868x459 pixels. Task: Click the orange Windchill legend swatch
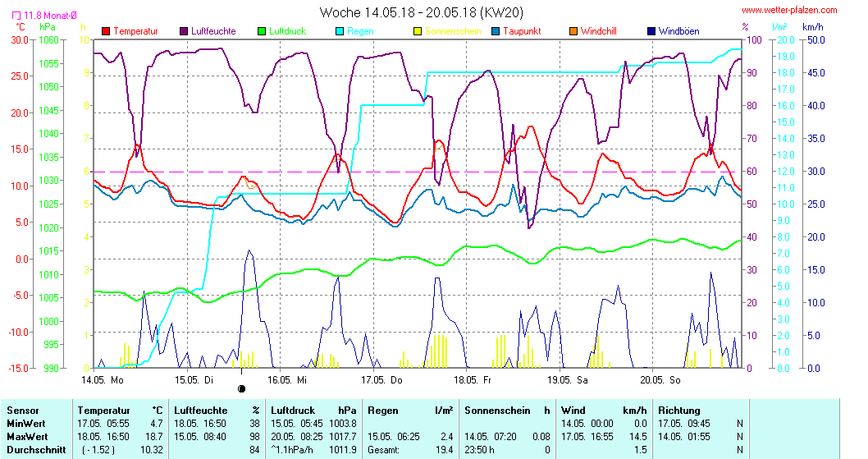pyautogui.click(x=573, y=31)
